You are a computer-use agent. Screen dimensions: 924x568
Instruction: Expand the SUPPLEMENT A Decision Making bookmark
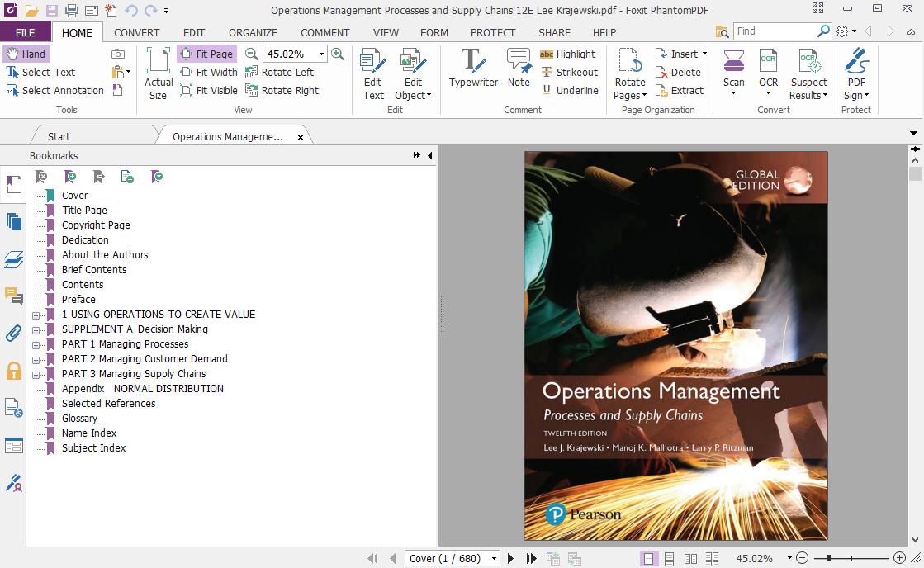(x=36, y=330)
